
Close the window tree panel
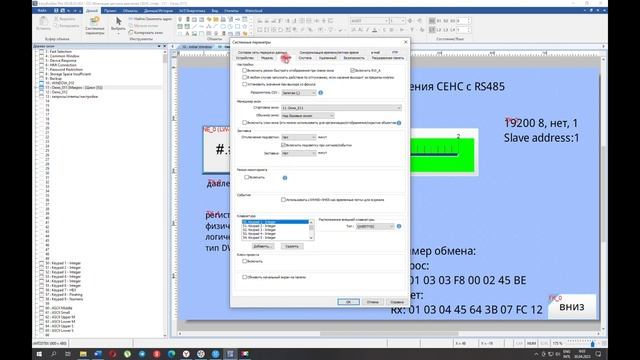164,46
